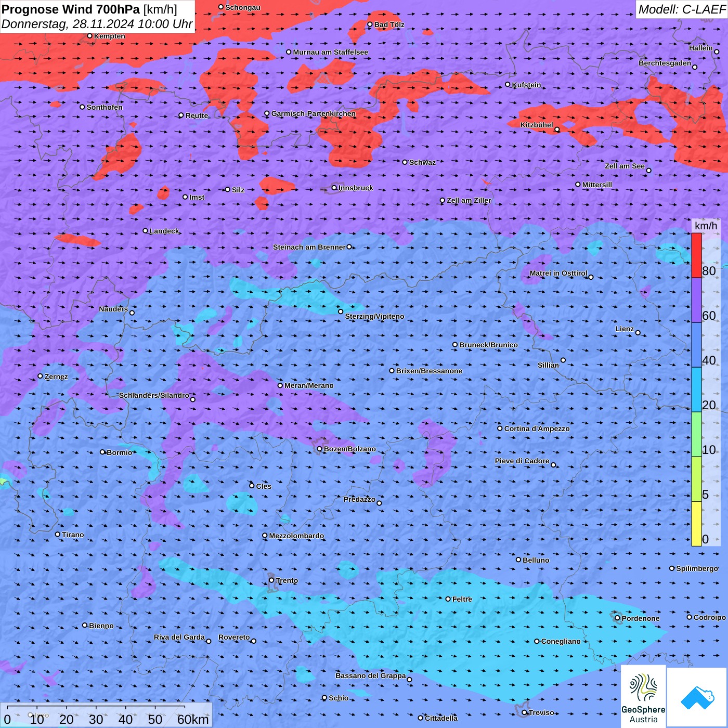Select the Cortina d'Ampezzo marker dot
The width and height of the screenshot is (728, 728).
pyautogui.click(x=500, y=428)
